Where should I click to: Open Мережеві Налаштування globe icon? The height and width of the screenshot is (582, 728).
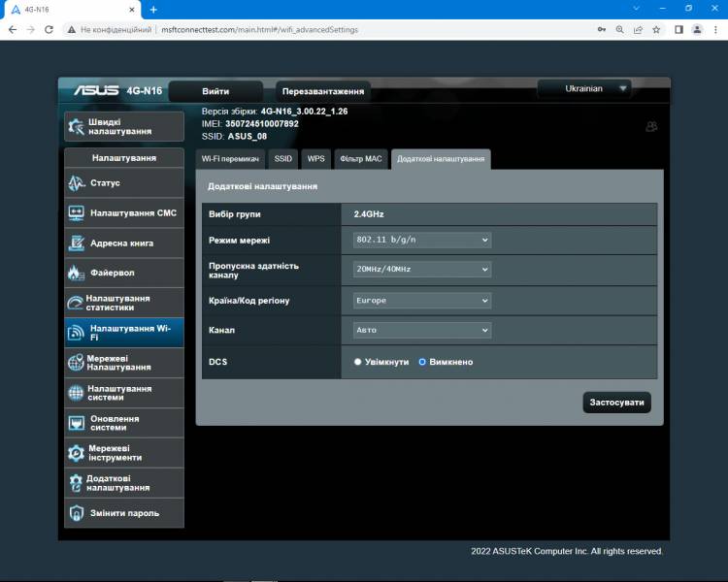(76, 363)
